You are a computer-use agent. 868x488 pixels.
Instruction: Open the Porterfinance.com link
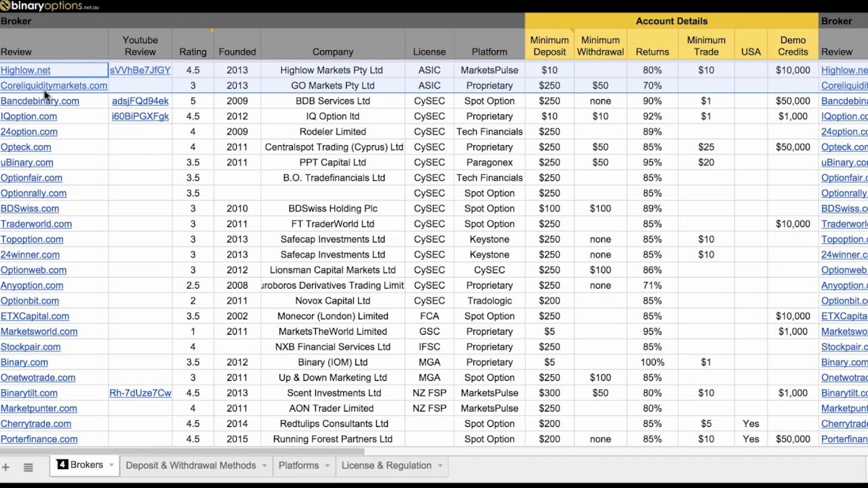coord(39,439)
